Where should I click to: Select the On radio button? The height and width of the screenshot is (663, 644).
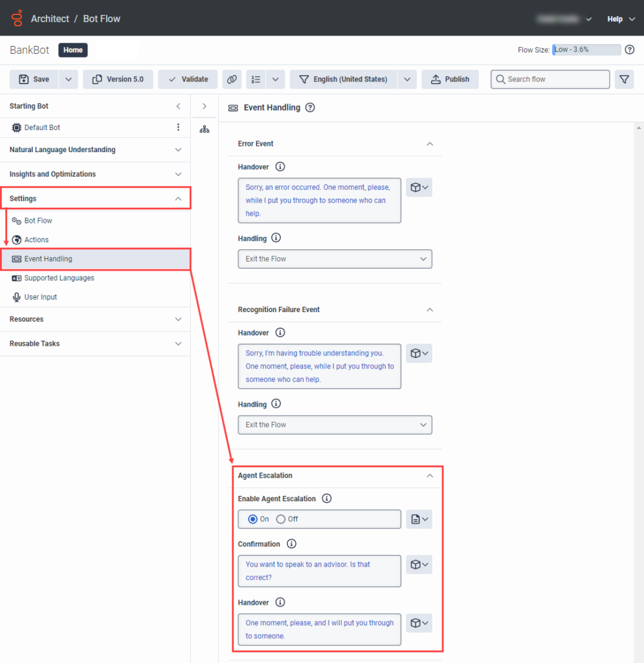pos(253,519)
